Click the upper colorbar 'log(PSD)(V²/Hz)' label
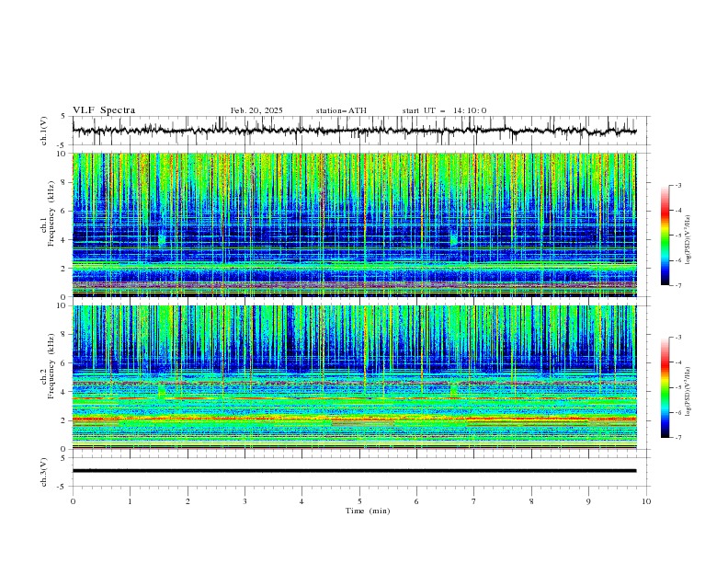Screen dimensions: 728x563 pos(688,240)
